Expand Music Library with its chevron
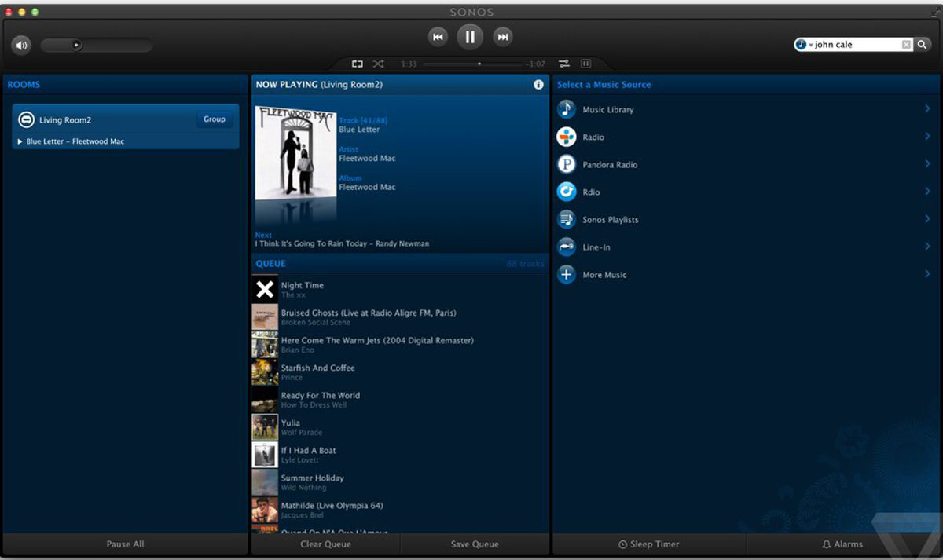 [927, 109]
